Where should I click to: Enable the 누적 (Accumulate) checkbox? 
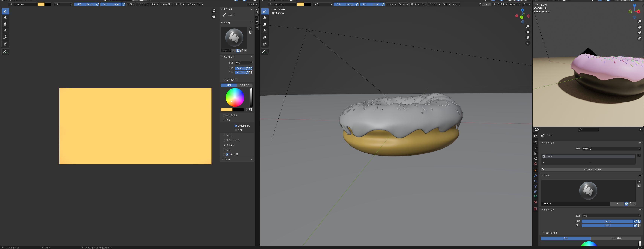click(236, 130)
